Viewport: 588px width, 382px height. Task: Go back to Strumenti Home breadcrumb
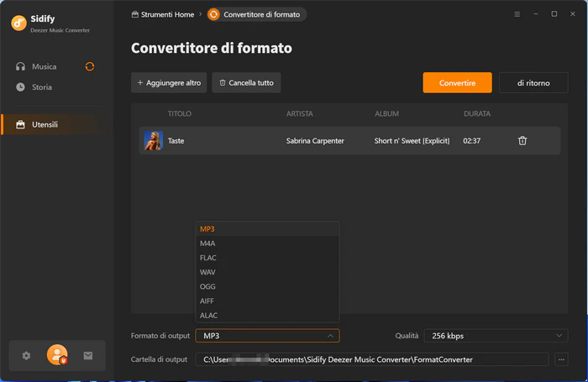[x=163, y=14]
